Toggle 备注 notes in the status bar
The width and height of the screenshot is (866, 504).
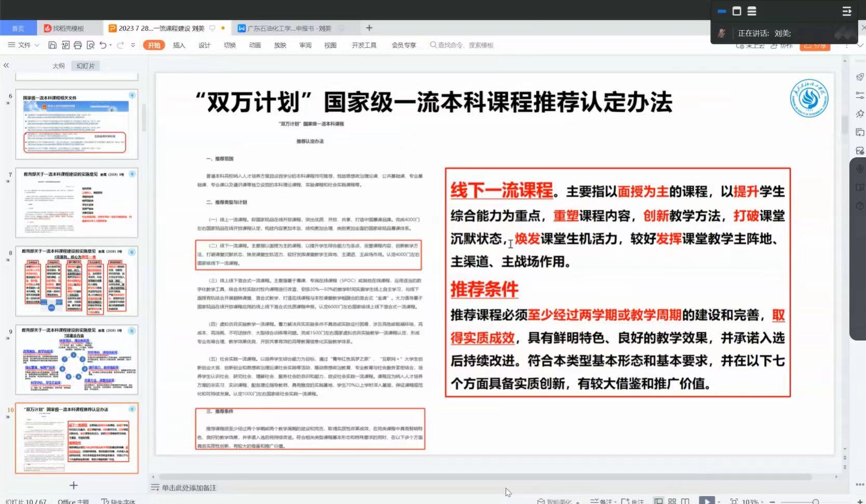[602, 501]
